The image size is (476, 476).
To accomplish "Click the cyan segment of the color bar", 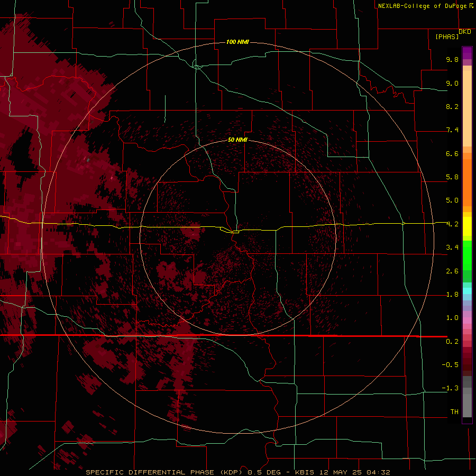I will pos(467,291).
